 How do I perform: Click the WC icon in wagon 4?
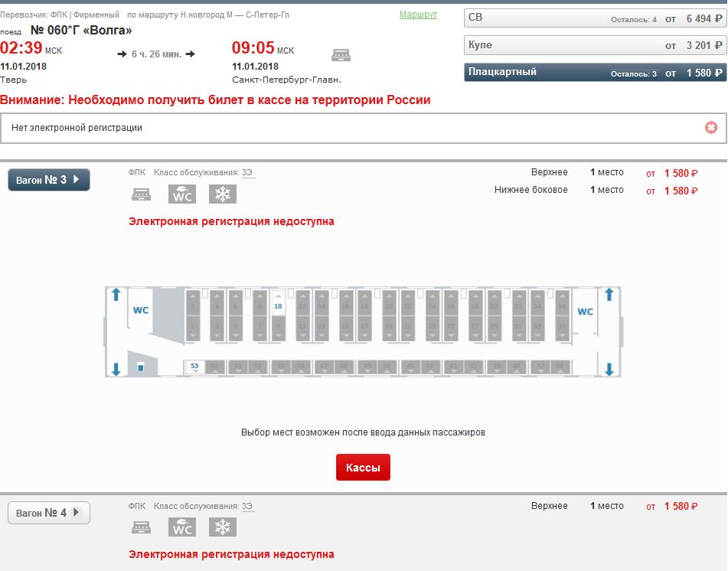click(182, 527)
